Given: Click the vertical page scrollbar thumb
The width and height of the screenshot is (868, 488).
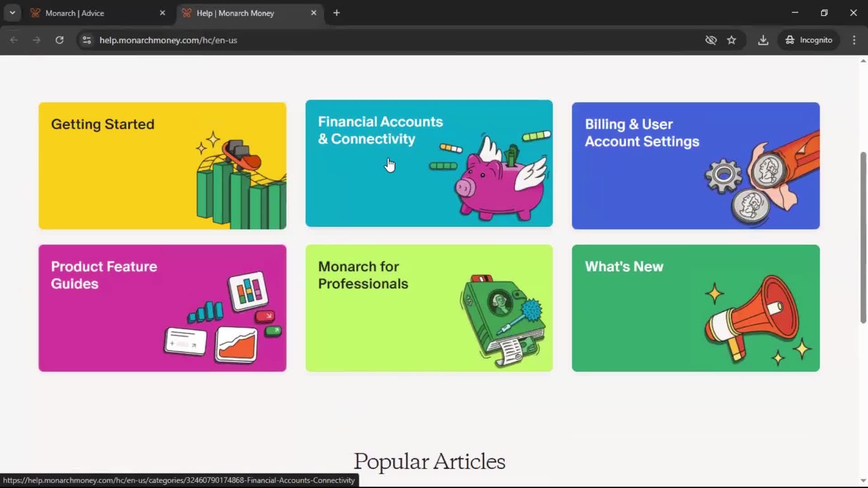Looking at the screenshot, I should [863, 237].
